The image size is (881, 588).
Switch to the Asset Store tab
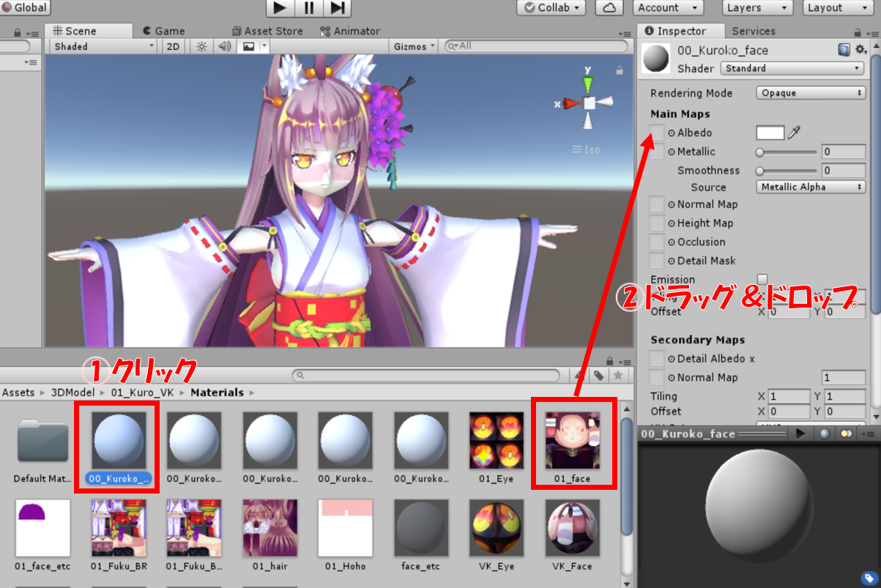click(267, 31)
